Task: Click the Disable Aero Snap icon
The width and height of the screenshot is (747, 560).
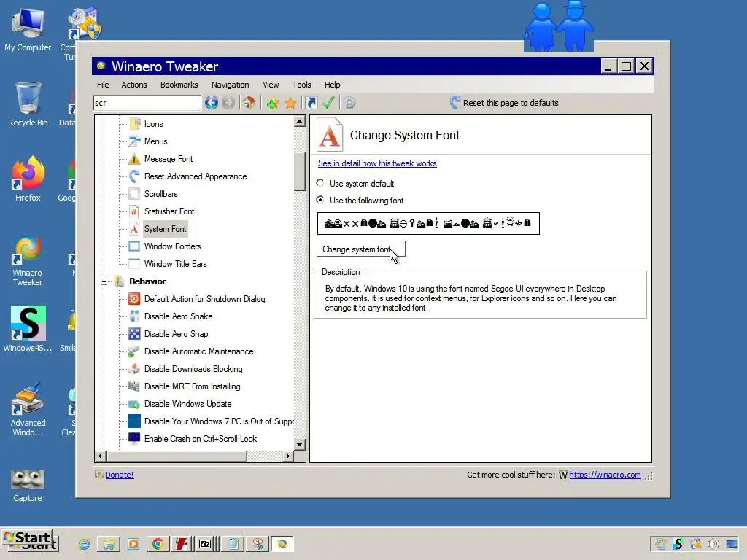Action: tap(134, 334)
